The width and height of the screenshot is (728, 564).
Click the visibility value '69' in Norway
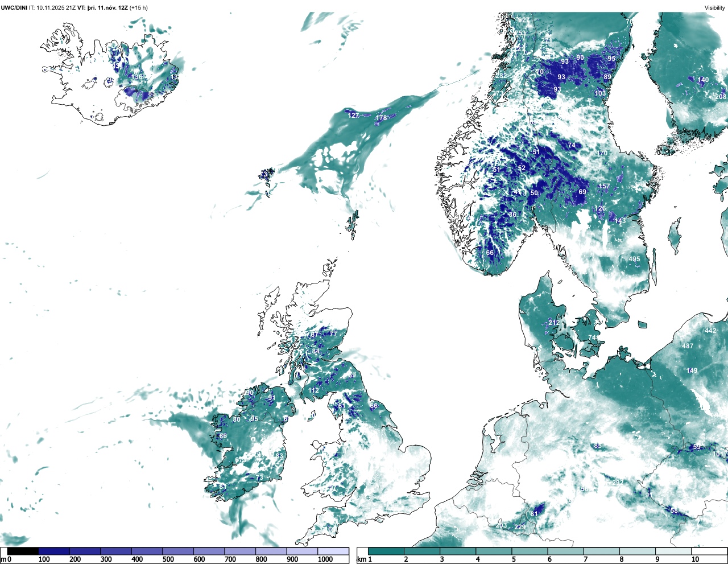pyautogui.click(x=582, y=192)
